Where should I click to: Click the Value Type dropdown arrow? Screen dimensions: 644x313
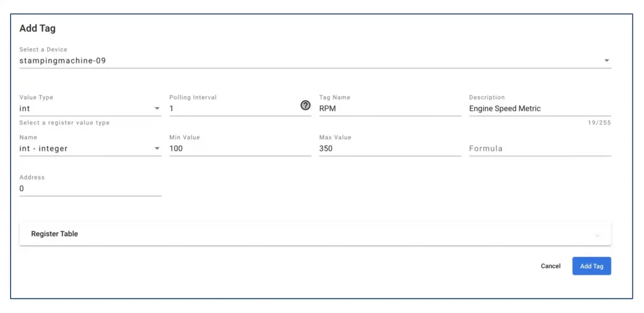click(x=157, y=108)
